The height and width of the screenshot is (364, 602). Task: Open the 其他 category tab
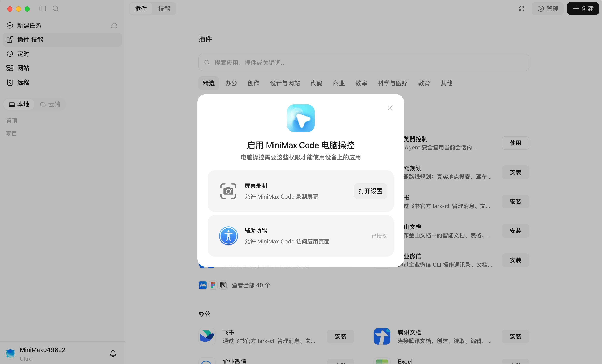click(446, 83)
